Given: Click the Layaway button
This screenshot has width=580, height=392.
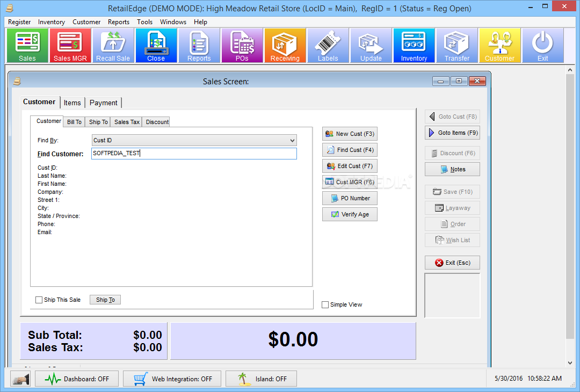Looking at the screenshot, I should point(452,208).
